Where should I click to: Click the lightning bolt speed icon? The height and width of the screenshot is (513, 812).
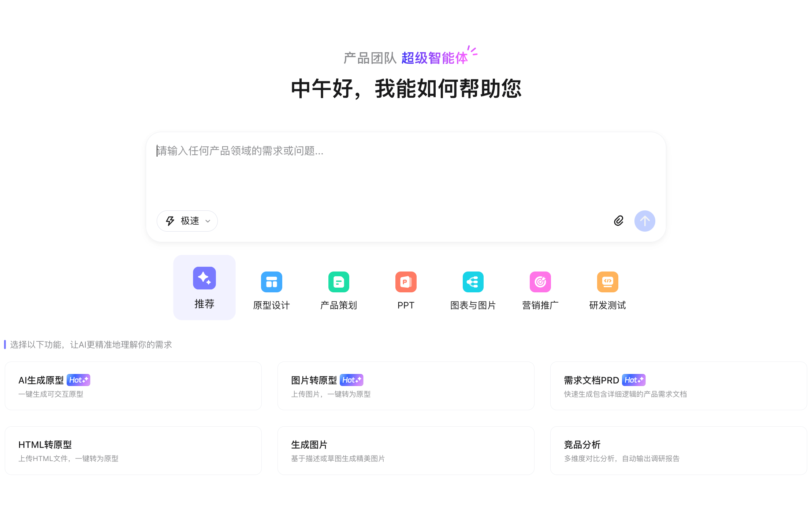[x=170, y=221]
